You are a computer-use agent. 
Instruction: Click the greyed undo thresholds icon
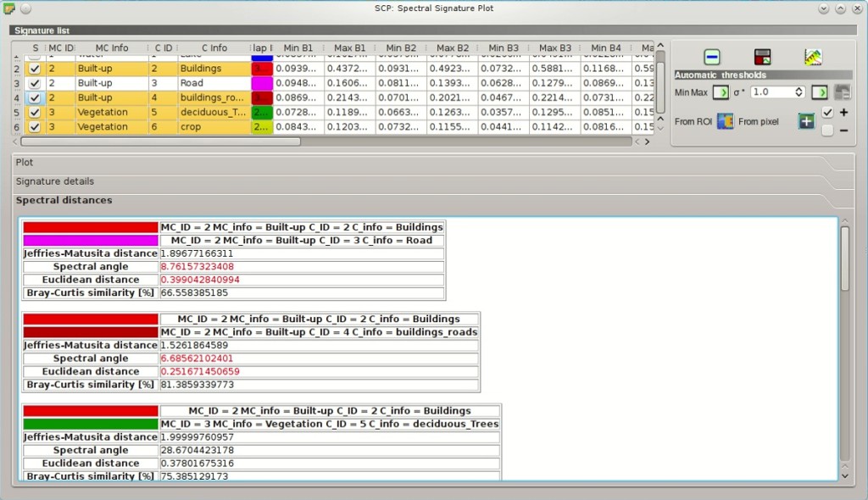point(842,92)
